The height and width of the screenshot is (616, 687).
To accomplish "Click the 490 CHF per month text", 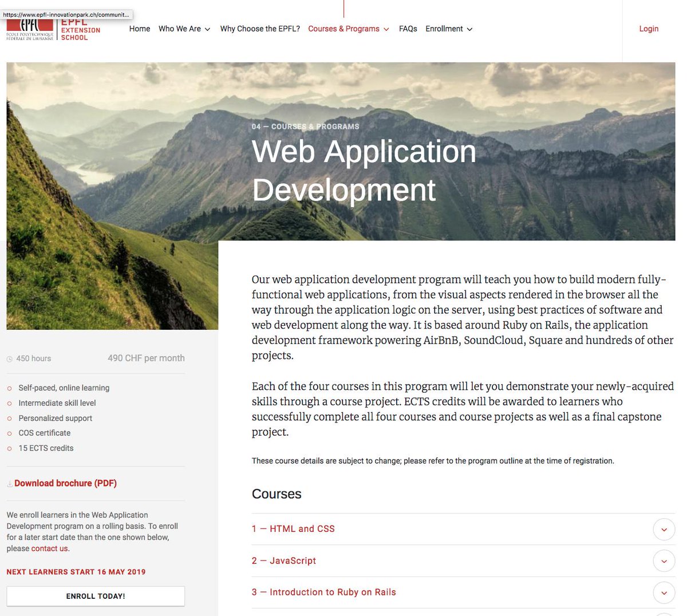I will 146,358.
